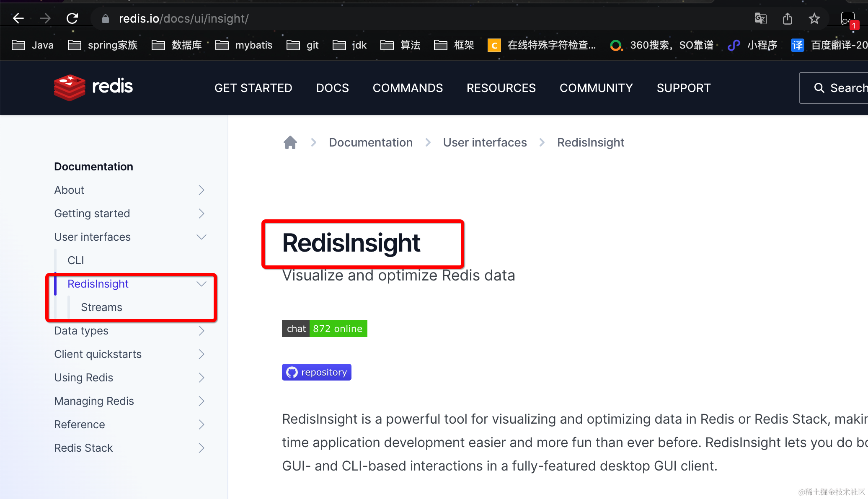The height and width of the screenshot is (499, 868).
Task: Click the chat 872 online badge
Action: (324, 329)
